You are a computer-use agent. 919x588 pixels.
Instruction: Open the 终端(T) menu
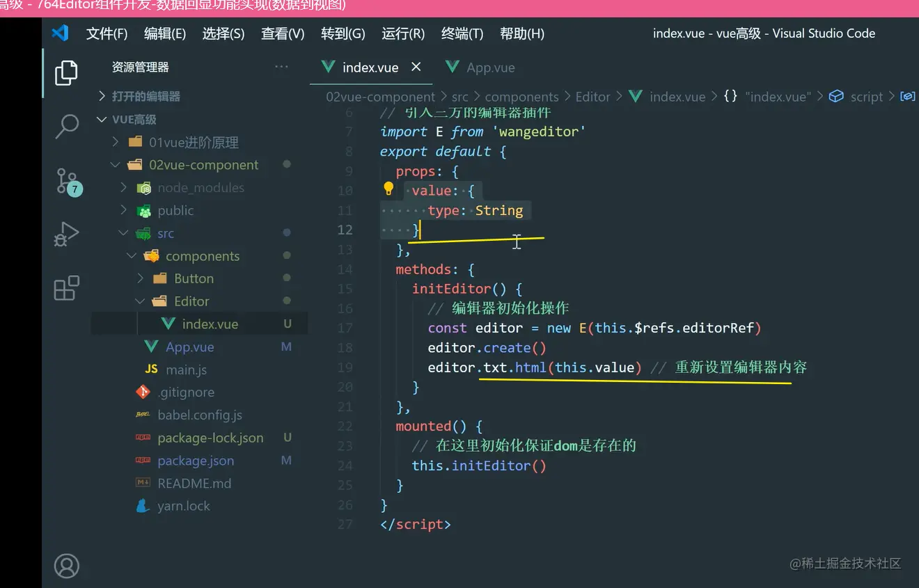click(x=462, y=33)
